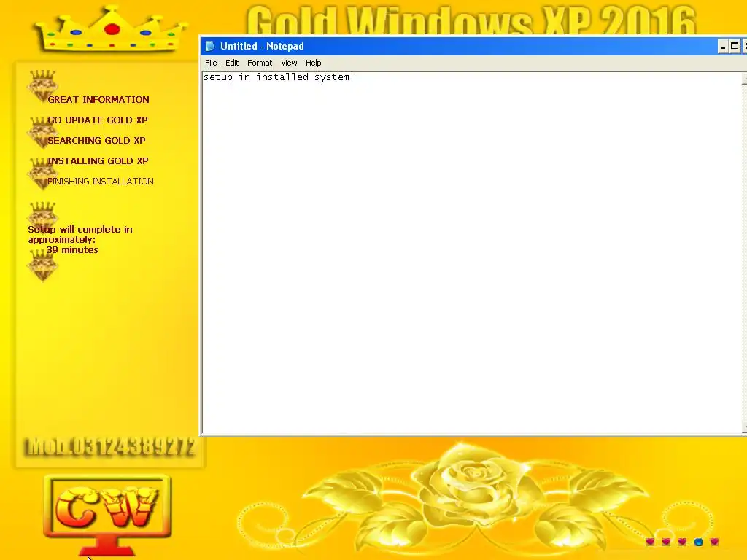The image size is (747, 560).
Task: Click the 'SEARCHING GOLD XP' step
Action: click(96, 141)
